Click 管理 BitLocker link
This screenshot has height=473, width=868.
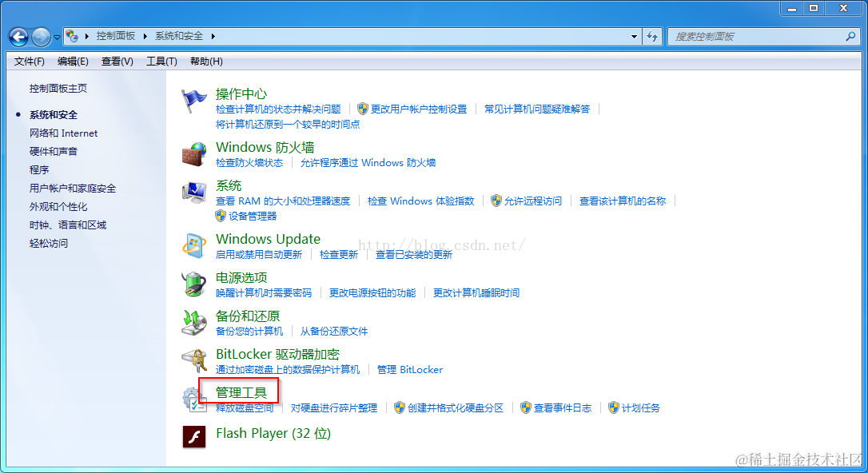point(410,370)
